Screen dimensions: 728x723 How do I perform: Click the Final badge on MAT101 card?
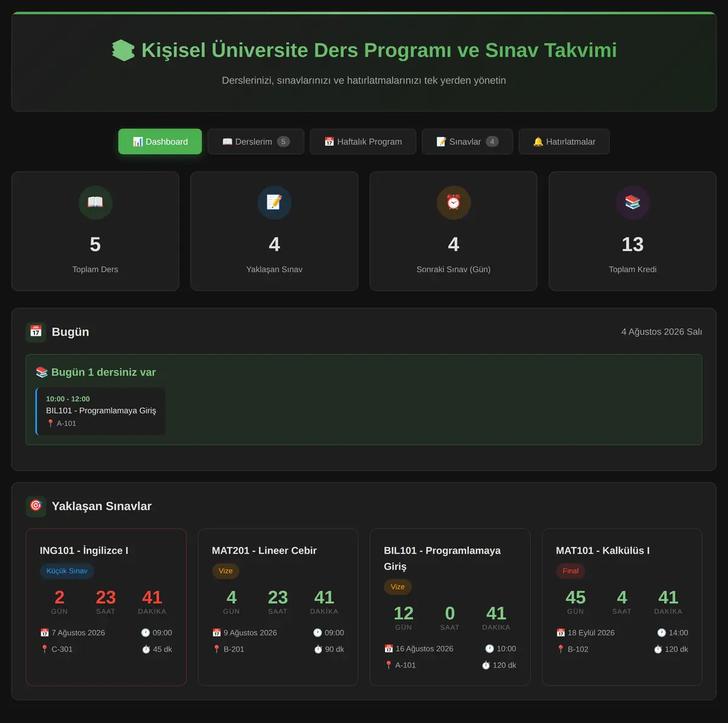(x=570, y=571)
